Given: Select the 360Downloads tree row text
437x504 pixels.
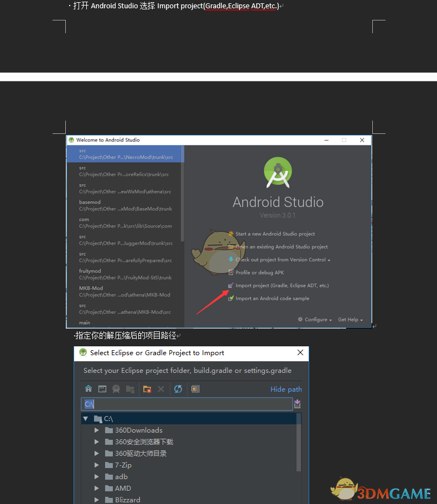Looking at the screenshot, I should point(139,430).
